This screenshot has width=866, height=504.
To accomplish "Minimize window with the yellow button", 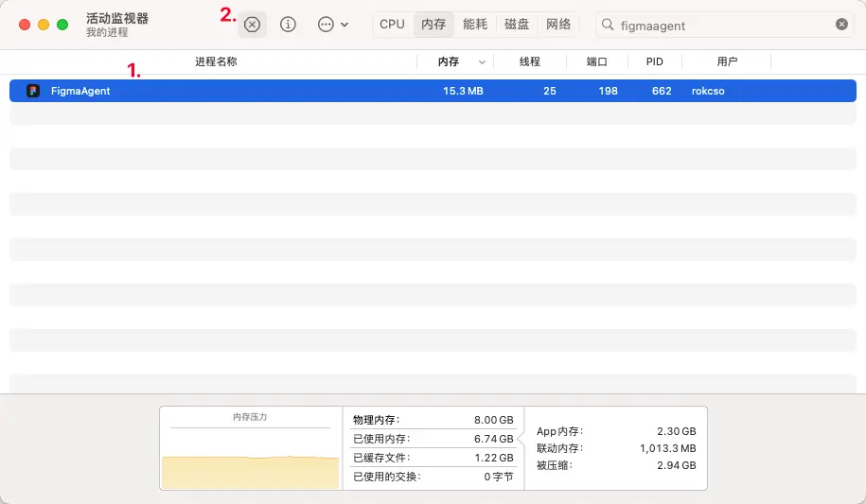I will coord(44,25).
